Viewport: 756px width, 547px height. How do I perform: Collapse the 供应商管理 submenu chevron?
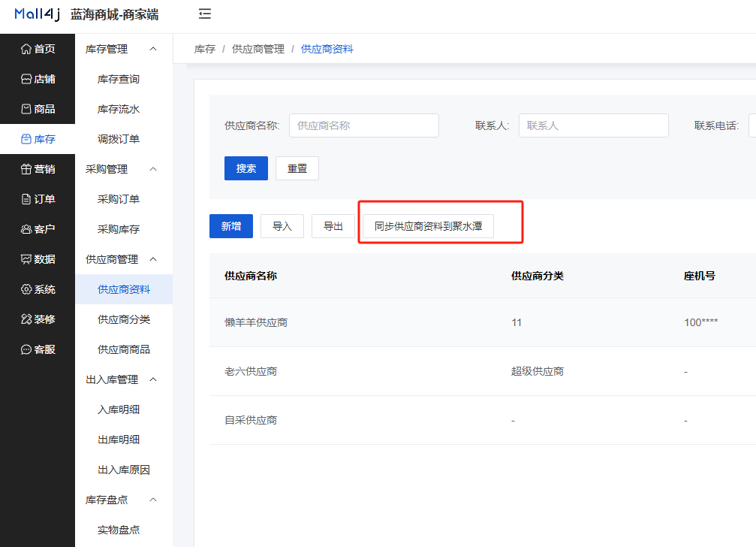click(x=153, y=259)
